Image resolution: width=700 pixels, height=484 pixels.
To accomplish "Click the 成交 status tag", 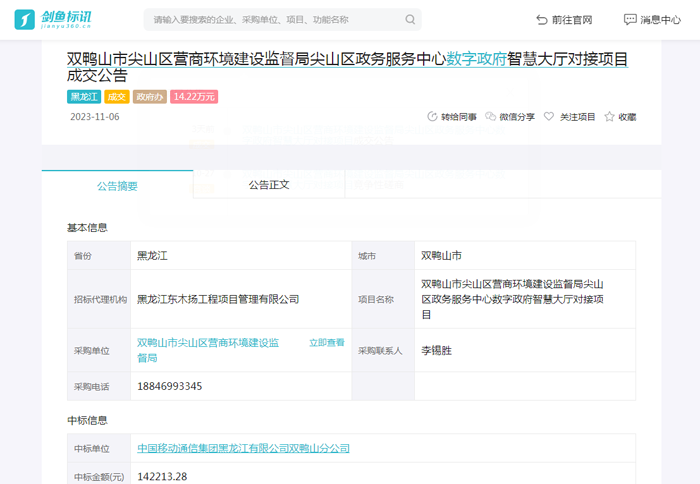I will pyautogui.click(x=117, y=97).
